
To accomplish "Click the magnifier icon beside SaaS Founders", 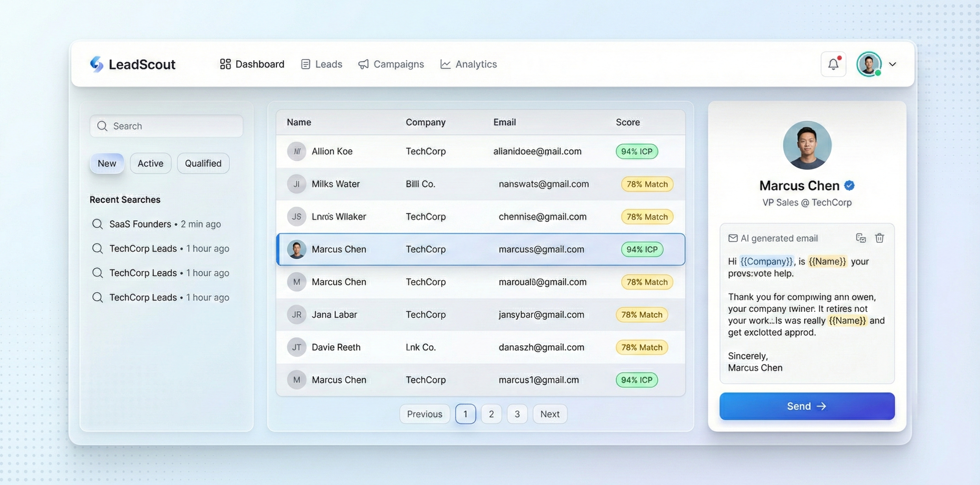I will 97,224.
